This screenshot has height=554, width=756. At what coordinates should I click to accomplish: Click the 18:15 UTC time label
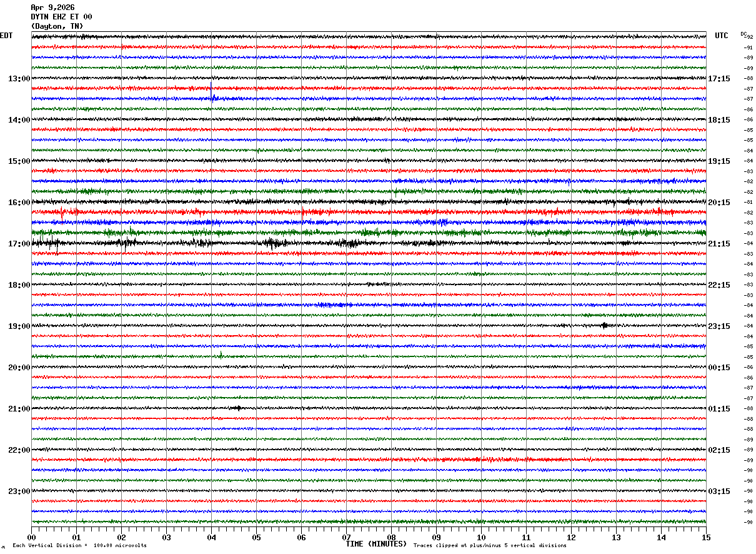tap(719, 120)
